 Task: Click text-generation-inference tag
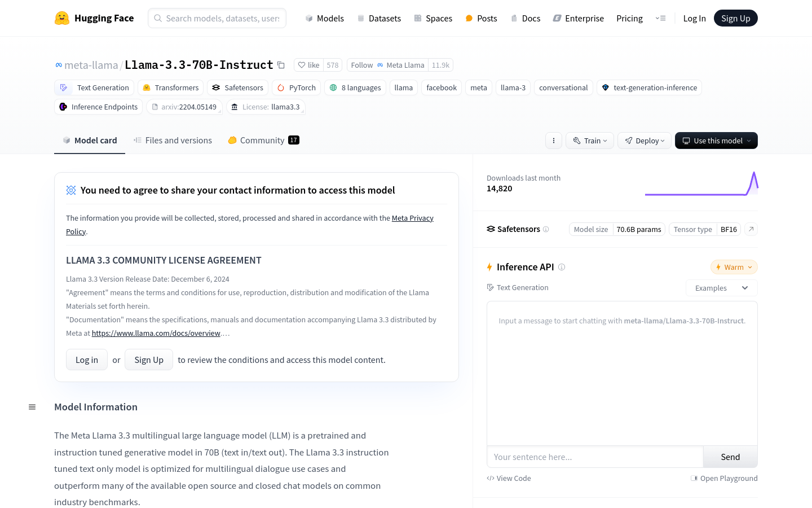click(x=649, y=87)
